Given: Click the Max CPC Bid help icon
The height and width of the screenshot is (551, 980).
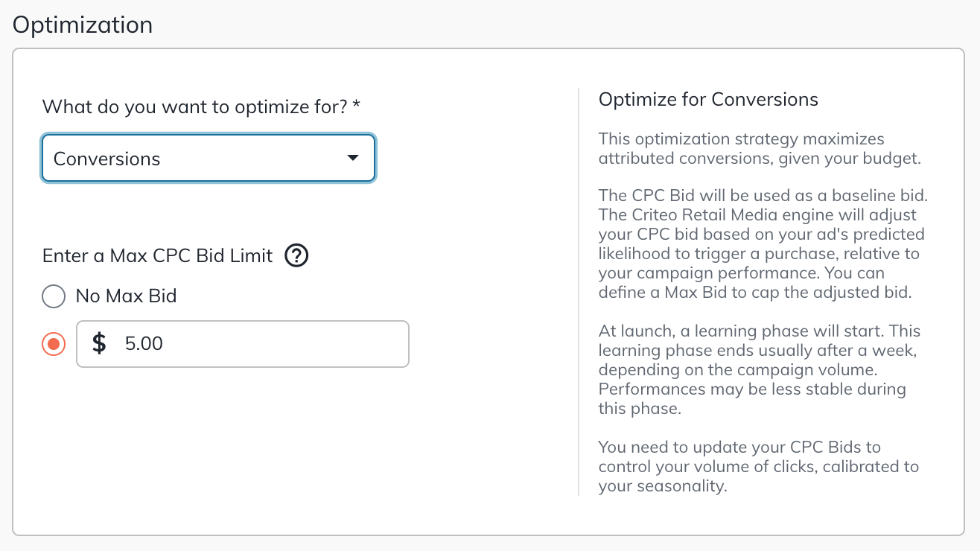Looking at the screenshot, I should [x=296, y=256].
